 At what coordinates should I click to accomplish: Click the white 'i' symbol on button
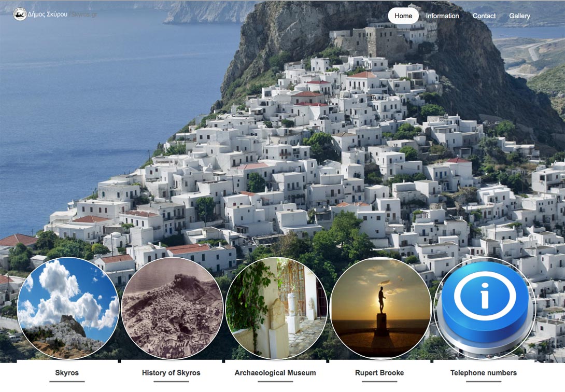485,296
